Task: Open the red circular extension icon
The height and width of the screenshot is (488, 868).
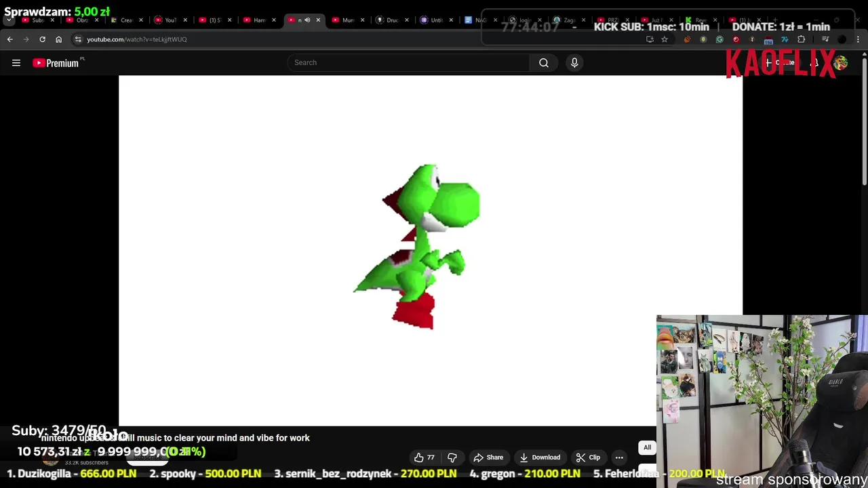Action: click(x=736, y=39)
